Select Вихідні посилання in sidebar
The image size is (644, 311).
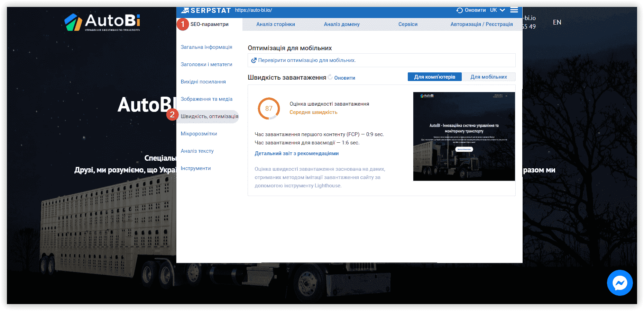(203, 82)
